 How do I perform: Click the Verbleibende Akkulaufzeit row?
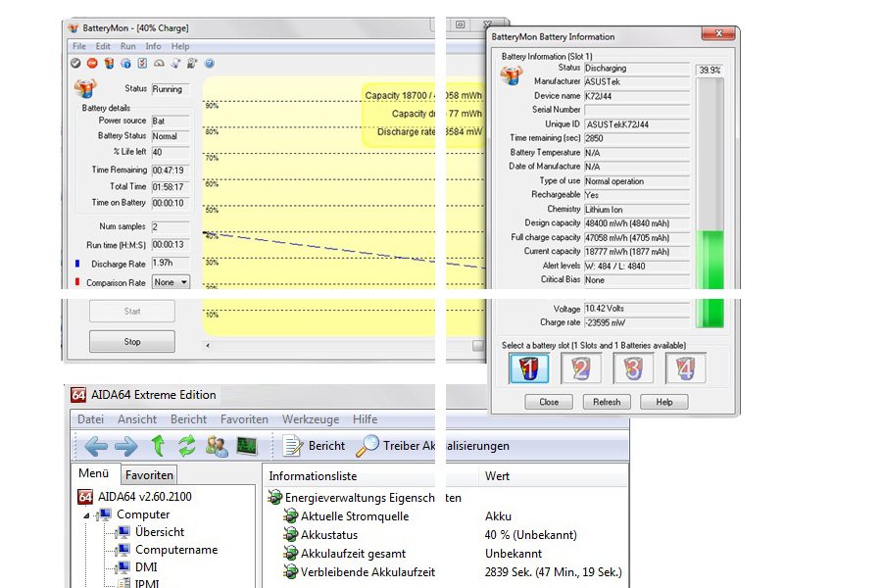[x=455, y=572]
